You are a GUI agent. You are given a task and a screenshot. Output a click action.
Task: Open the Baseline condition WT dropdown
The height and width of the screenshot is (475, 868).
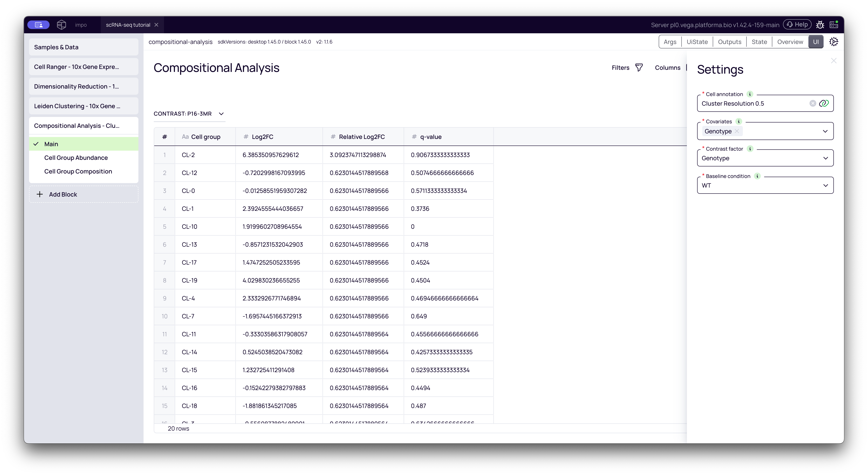pyautogui.click(x=825, y=185)
